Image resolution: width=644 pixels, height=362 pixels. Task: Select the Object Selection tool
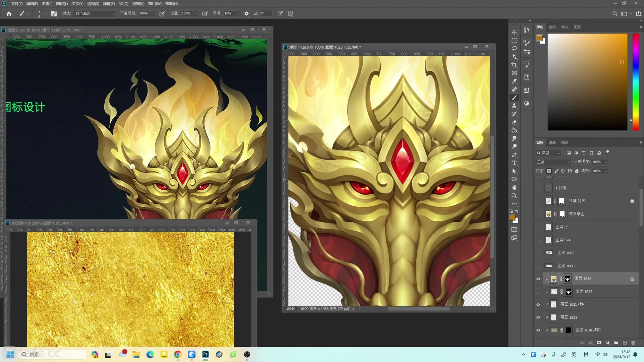pos(514,57)
